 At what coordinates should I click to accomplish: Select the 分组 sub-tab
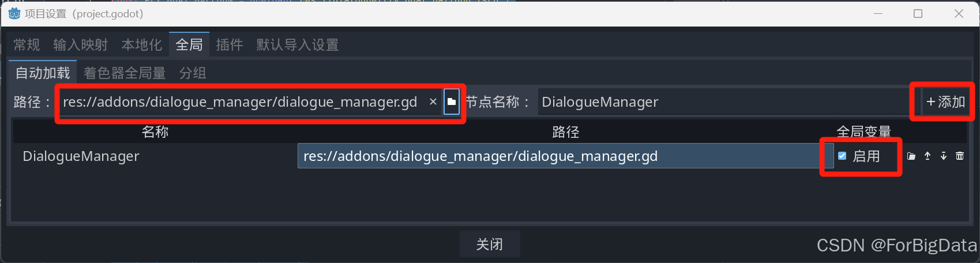tap(193, 73)
